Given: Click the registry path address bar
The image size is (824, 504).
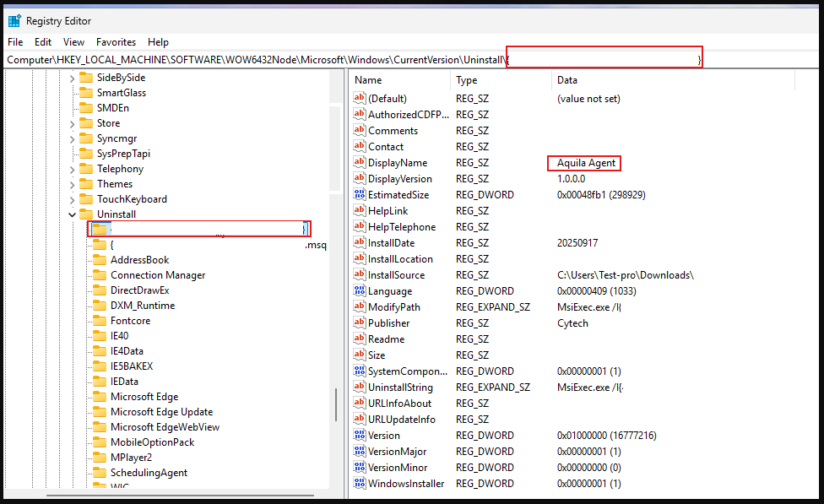Looking at the screenshot, I should 253,59.
